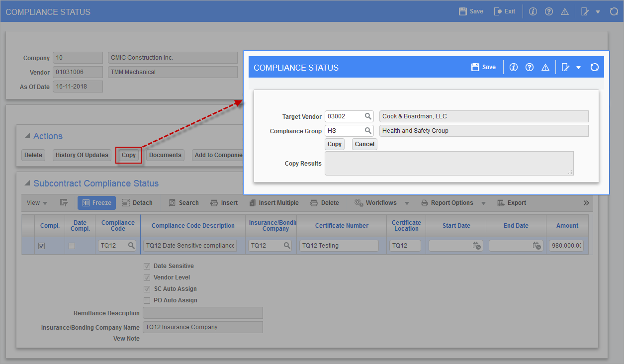Image resolution: width=624 pixels, height=364 pixels.
Task: Open the View dropdown in the grid toolbar
Action: click(x=35, y=202)
